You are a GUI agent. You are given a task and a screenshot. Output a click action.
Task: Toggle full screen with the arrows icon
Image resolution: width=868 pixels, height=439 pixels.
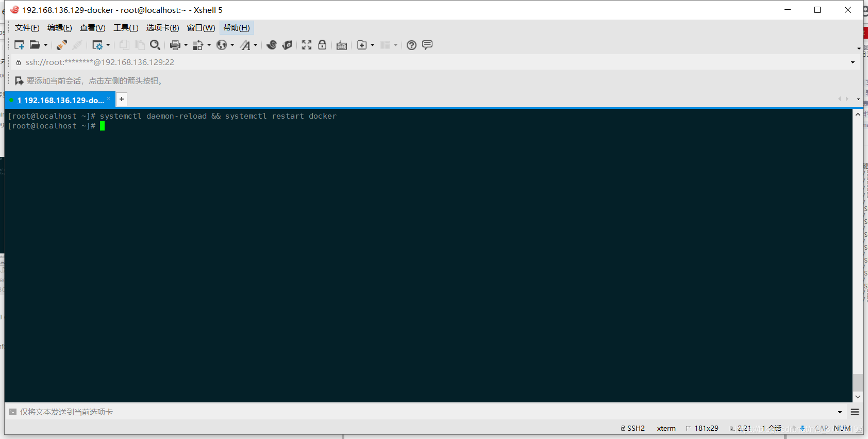[307, 45]
